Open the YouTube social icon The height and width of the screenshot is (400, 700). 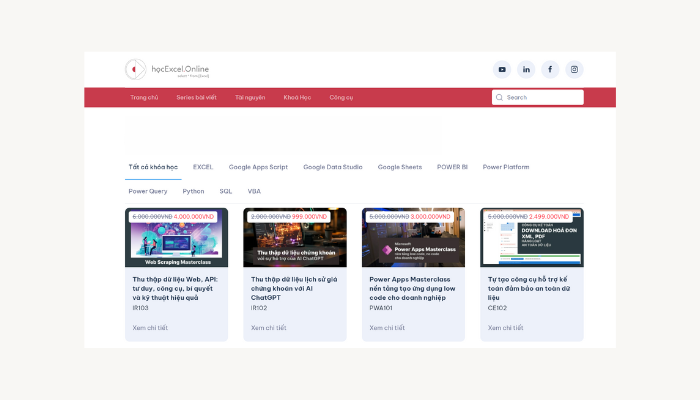[x=502, y=69]
